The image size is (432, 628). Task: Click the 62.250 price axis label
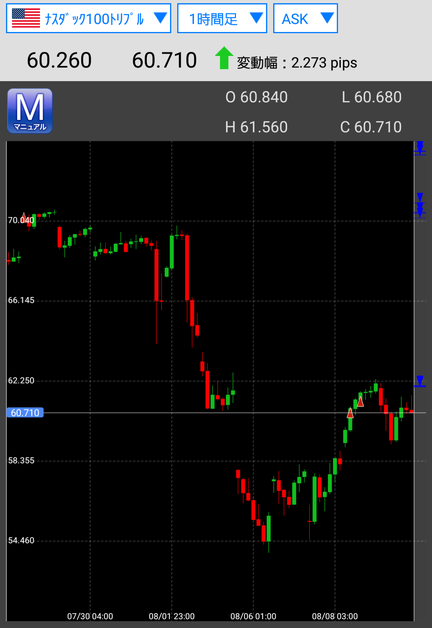click(21, 380)
